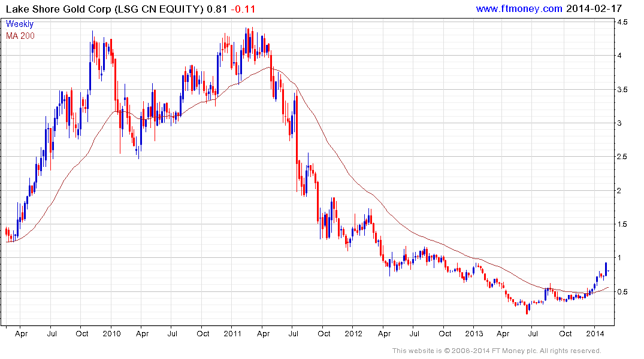The width and height of the screenshot is (644, 359).
Task: Click the 2.5 price axis label
Action: 622,157
